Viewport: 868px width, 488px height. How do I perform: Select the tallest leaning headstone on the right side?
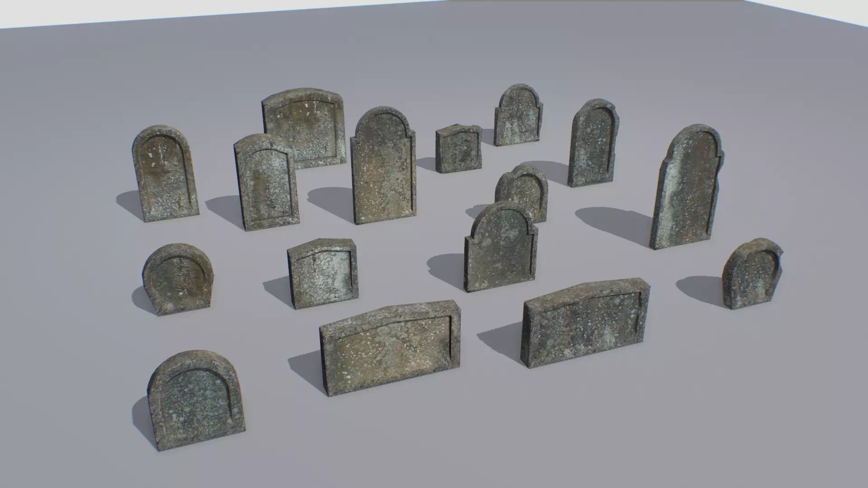point(686,186)
